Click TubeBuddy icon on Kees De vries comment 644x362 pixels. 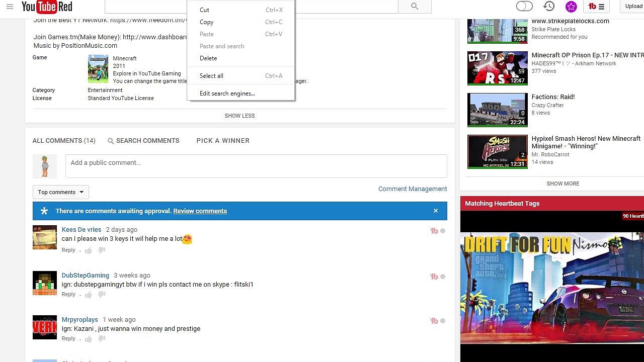pyautogui.click(x=434, y=231)
